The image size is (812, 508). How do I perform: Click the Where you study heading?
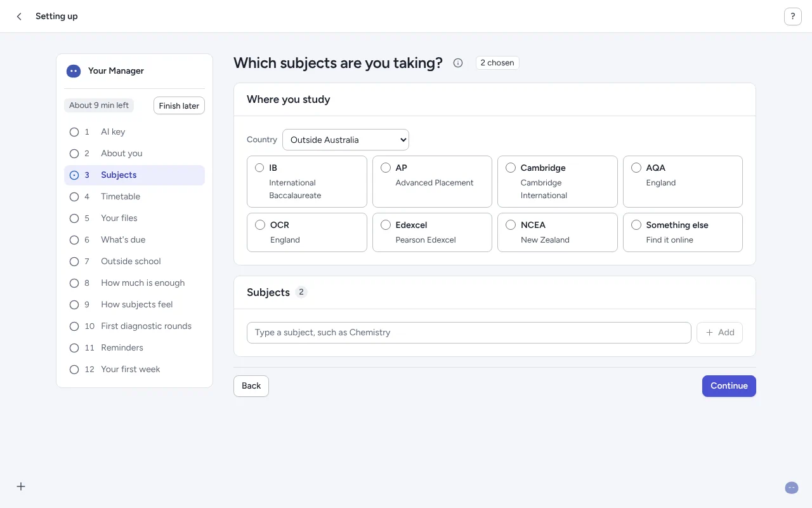[289, 100]
